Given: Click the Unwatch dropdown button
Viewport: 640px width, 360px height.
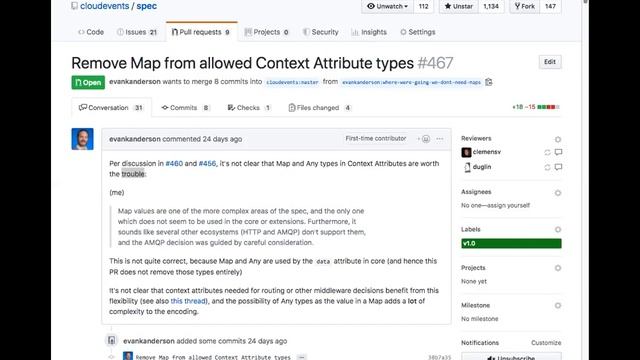Looking at the screenshot, I should pyautogui.click(x=387, y=6).
